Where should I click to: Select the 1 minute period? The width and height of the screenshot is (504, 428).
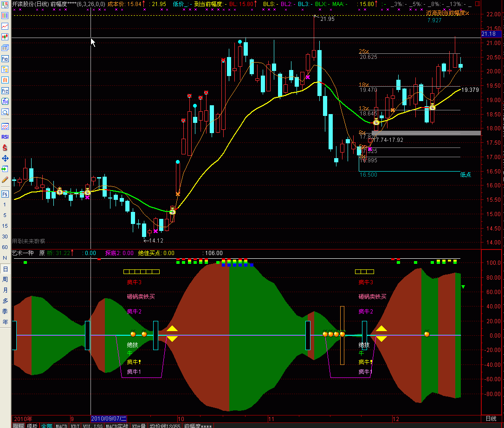tap(5, 204)
